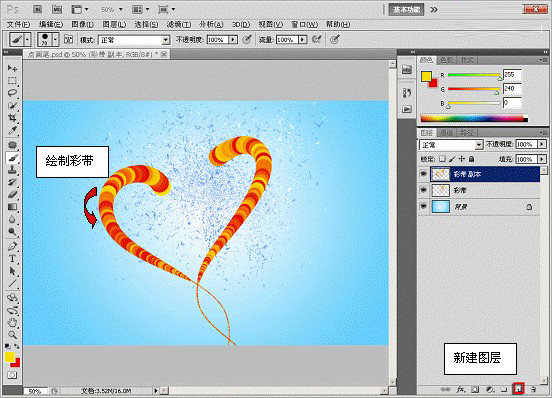The height and width of the screenshot is (398, 552).
Task: Hide the 背景 layer
Action: (423, 206)
